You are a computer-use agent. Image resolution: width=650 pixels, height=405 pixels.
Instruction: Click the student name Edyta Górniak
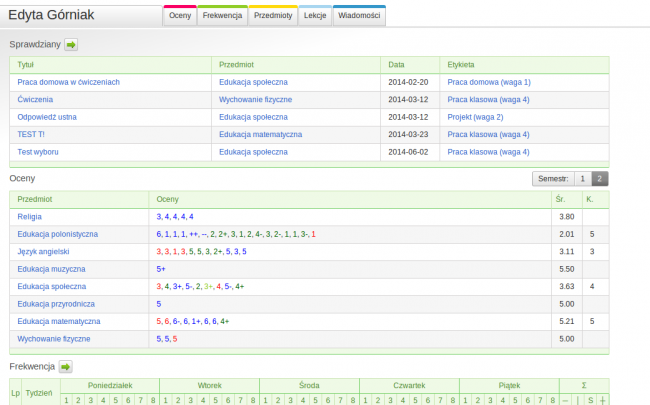(51, 15)
